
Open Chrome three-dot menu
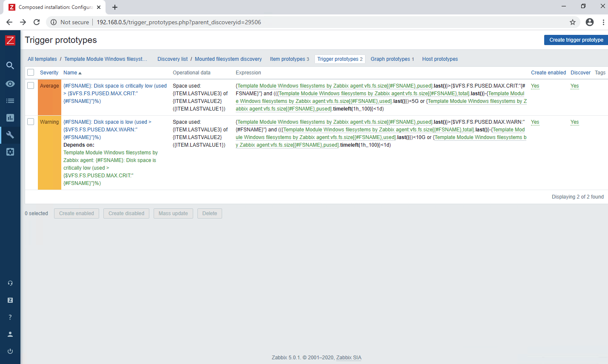[x=603, y=22]
